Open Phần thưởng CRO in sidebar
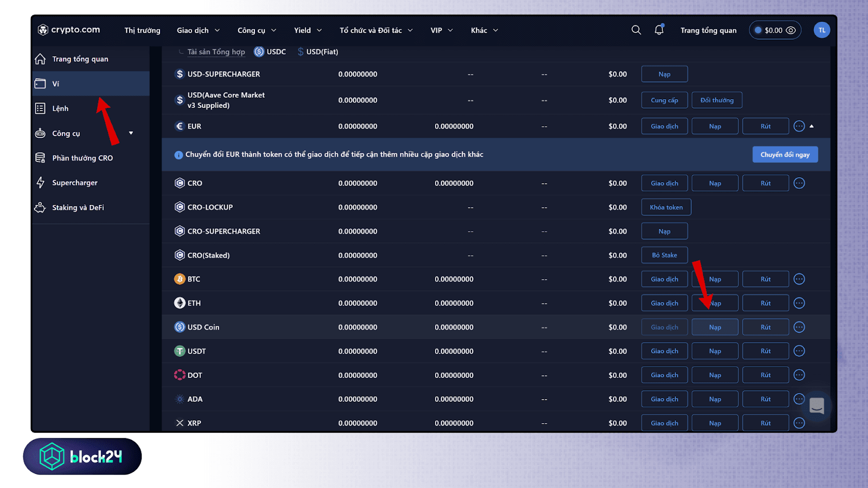Screen dimensions: 868x488 click(x=91, y=158)
